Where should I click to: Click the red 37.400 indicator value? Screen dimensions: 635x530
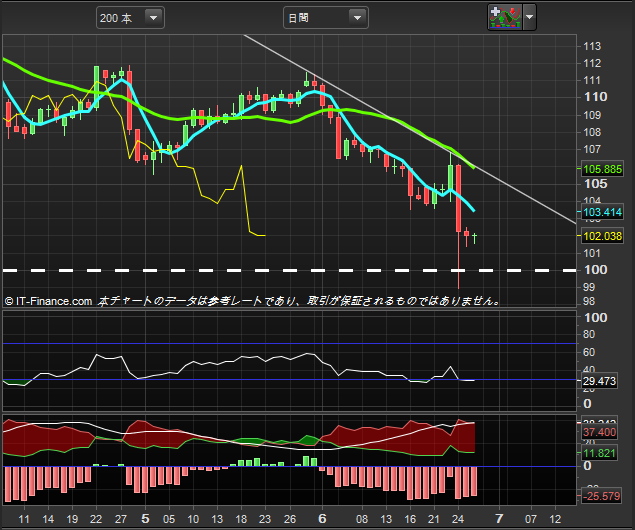tap(599, 432)
